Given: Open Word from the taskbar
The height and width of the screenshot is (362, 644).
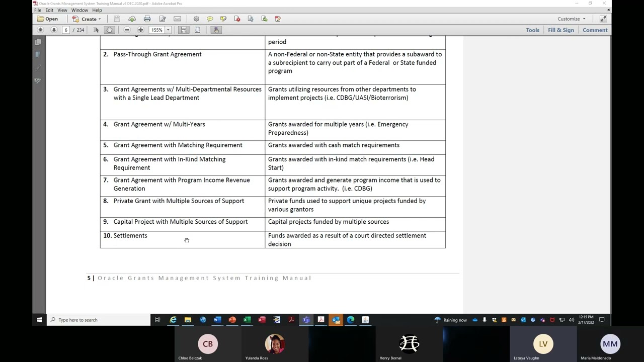Looking at the screenshot, I should tap(217, 320).
